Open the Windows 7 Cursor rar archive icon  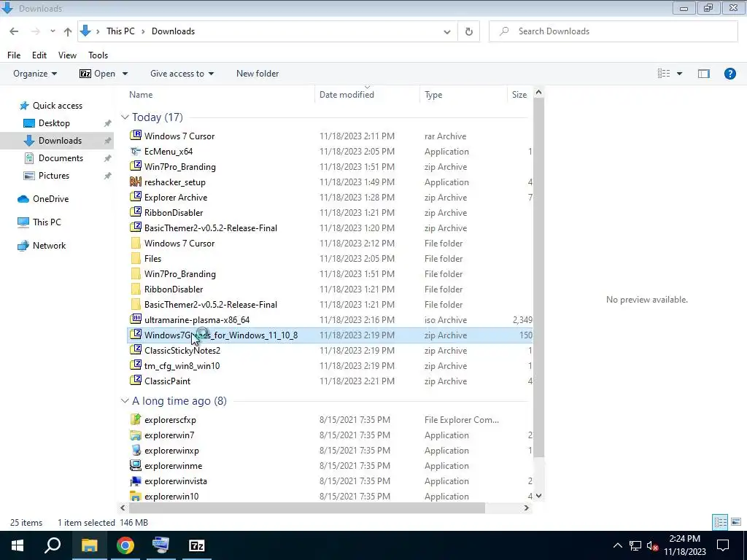(x=136, y=136)
